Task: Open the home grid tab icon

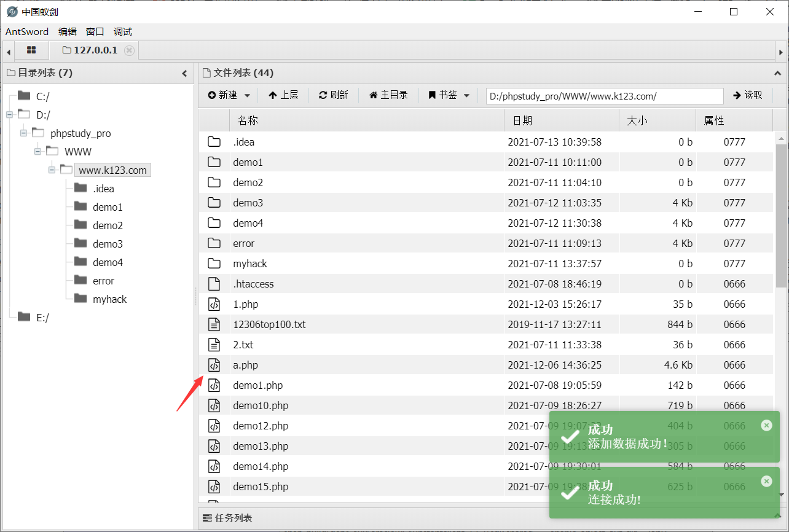Action: tap(31, 50)
